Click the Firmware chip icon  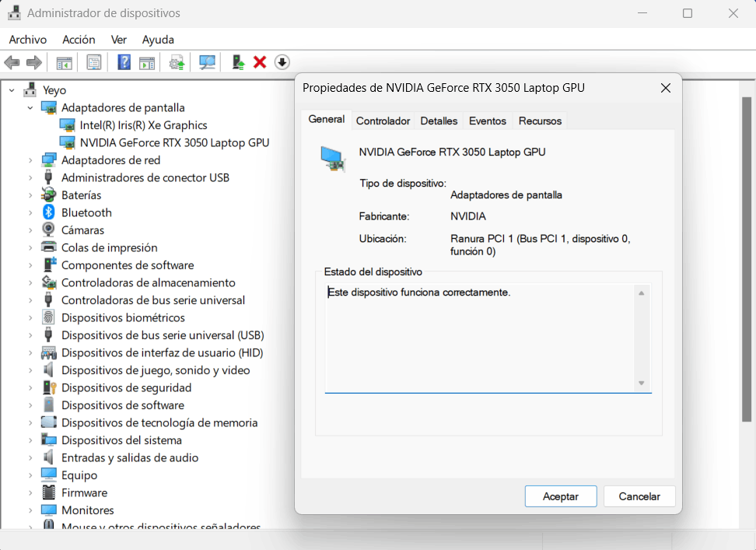[49, 492]
